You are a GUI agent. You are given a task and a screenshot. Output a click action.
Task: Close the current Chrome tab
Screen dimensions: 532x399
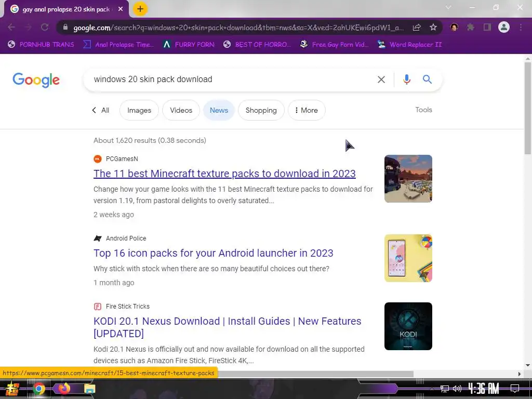coord(121,9)
